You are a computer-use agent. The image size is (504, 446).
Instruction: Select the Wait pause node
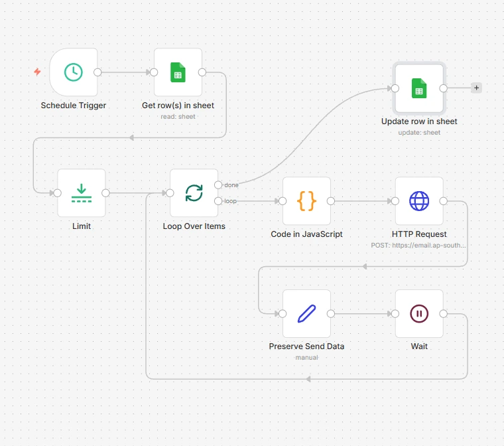[419, 313]
